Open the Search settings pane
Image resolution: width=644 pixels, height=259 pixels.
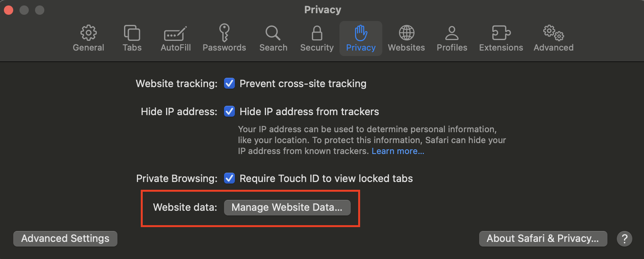(x=273, y=38)
